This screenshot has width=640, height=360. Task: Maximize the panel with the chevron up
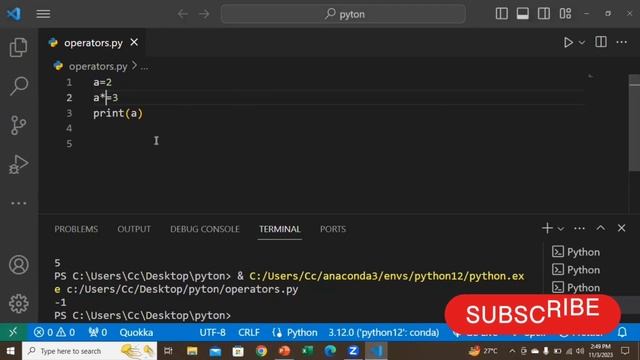tap(600, 228)
